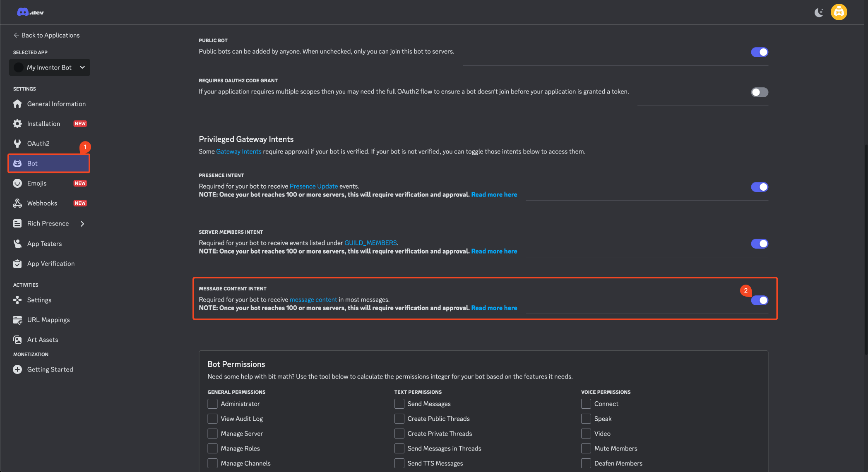The height and width of the screenshot is (472, 868).
Task: Click the OAuth2 wrench icon
Action: (x=17, y=144)
